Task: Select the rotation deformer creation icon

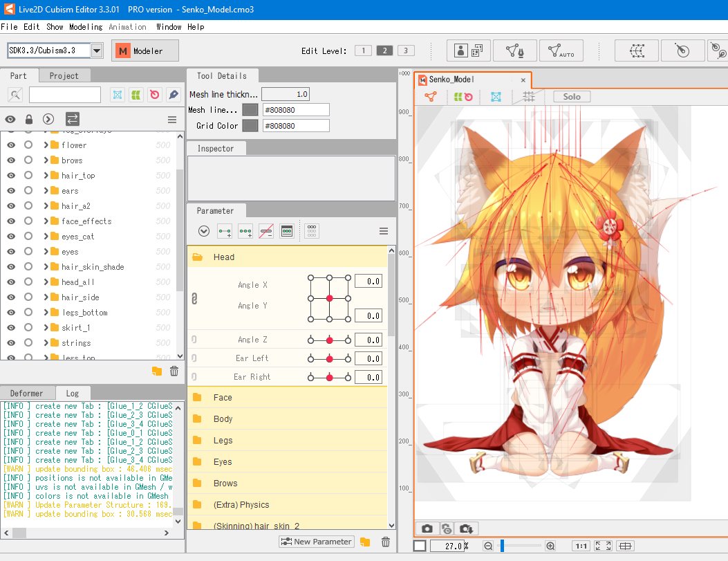Action: coord(682,50)
